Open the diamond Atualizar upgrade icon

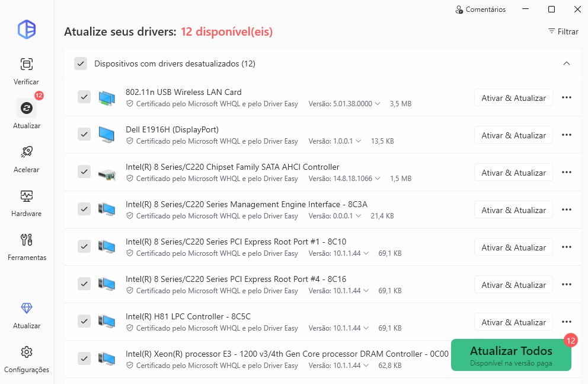[x=26, y=308]
